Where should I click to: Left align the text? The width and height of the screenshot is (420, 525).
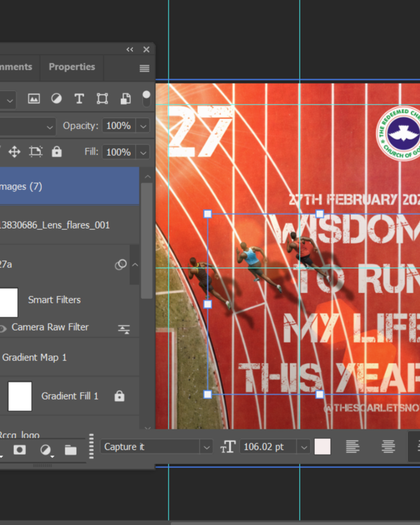[x=353, y=446]
